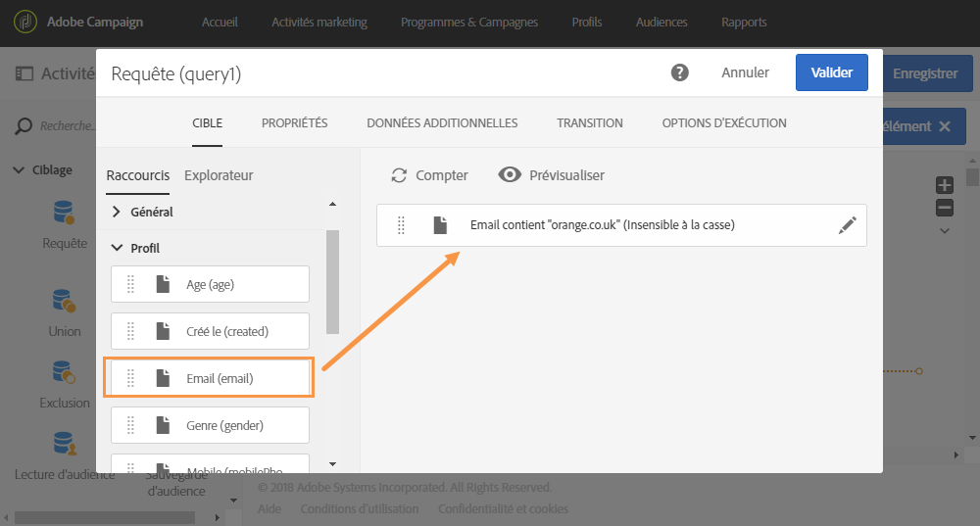The height and width of the screenshot is (526, 980).
Task: Click the Annuler button
Action: pos(745,72)
